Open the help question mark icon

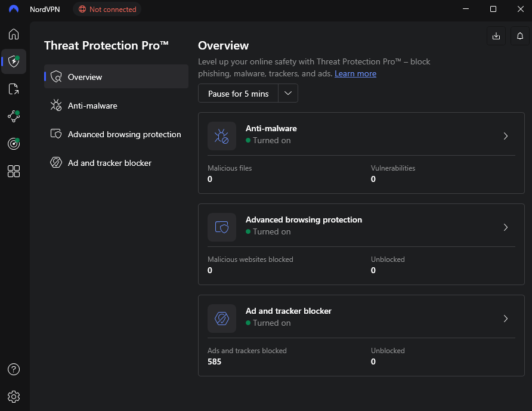coord(13,369)
